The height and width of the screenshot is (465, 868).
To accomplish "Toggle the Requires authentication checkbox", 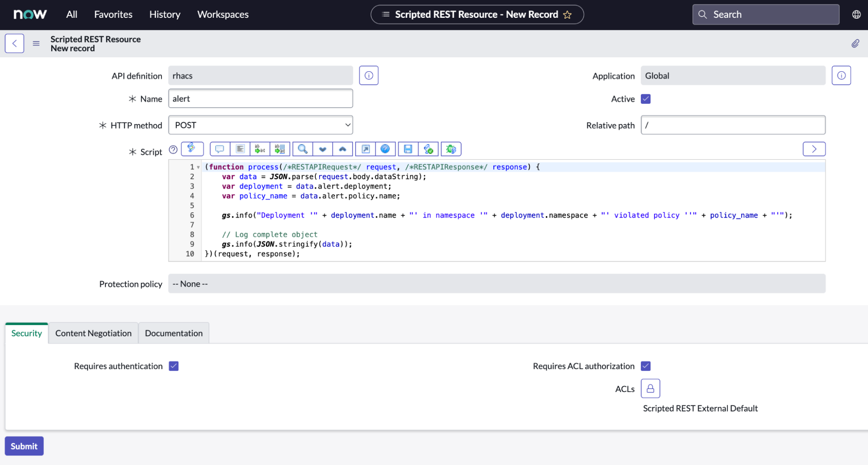I will tap(174, 366).
